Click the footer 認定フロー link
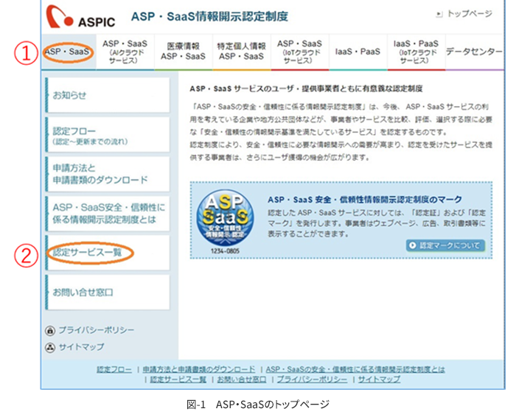 pyautogui.click(x=114, y=368)
